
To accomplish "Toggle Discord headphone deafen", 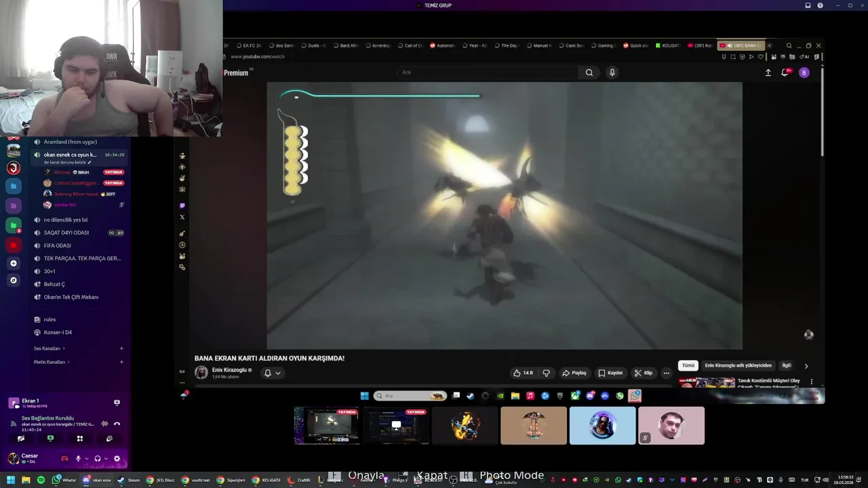I will [x=98, y=459].
